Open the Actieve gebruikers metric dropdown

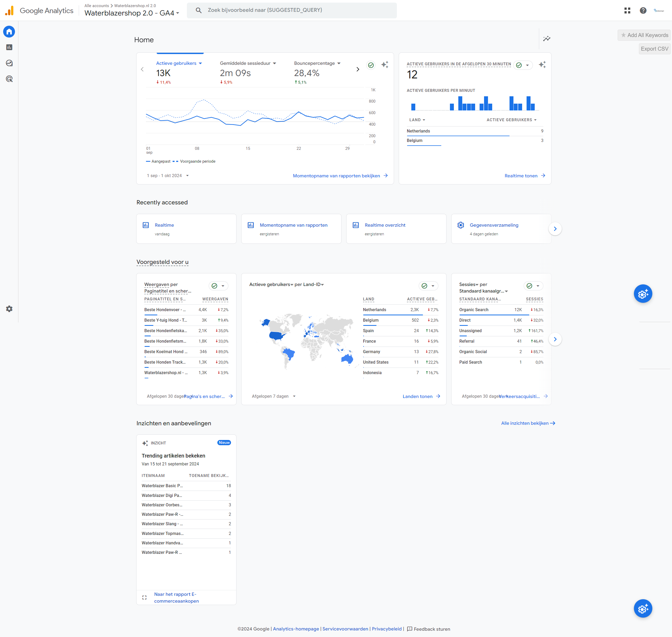tap(179, 63)
